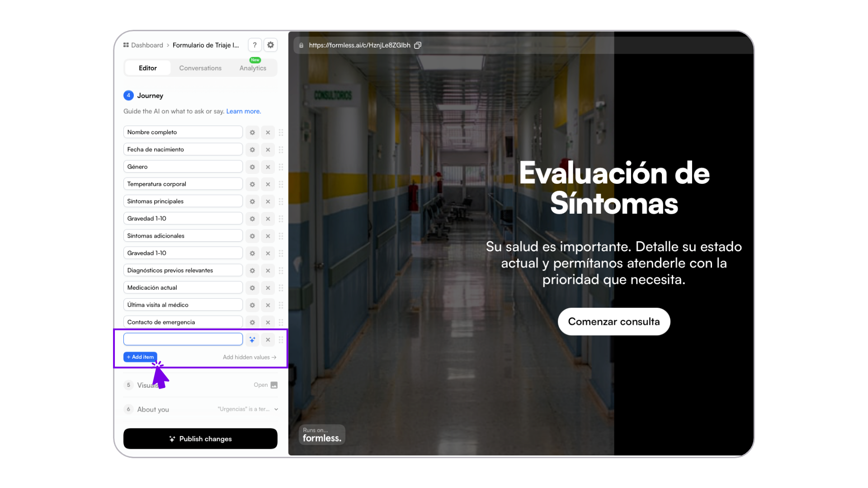Remove the Síntomas principales item
The height and width of the screenshot is (488, 868).
pyautogui.click(x=268, y=202)
